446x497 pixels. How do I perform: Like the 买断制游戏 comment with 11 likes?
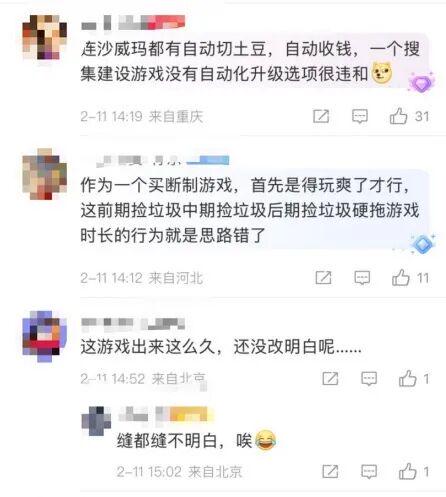click(401, 278)
